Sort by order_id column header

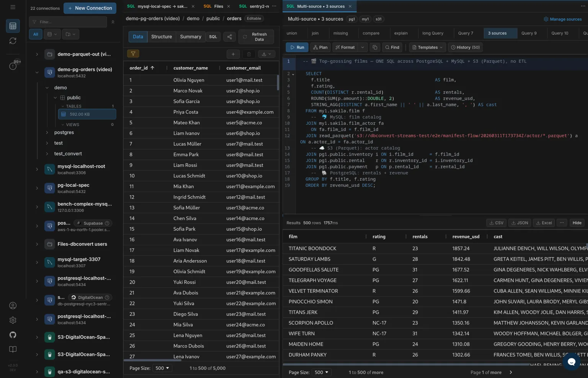click(x=142, y=68)
